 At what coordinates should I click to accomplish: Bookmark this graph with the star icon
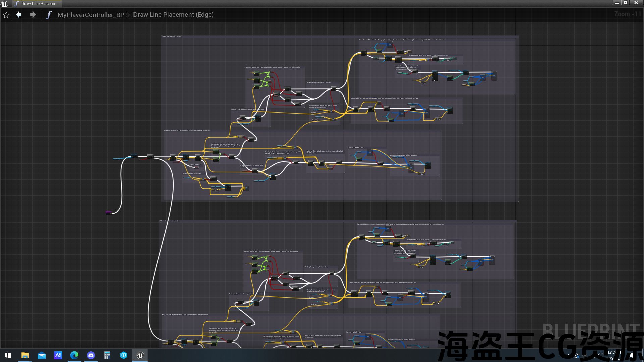tap(6, 15)
